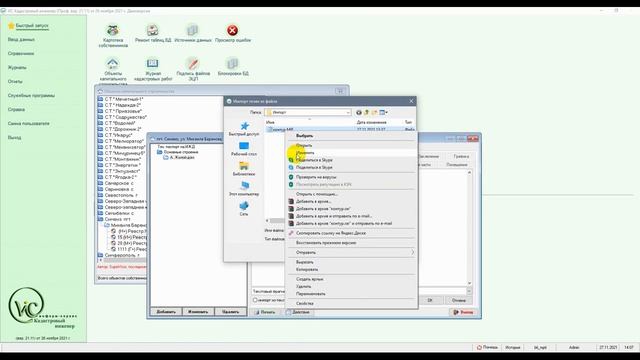Open Журнал кадастровых работ icon

(x=153, y=69)
